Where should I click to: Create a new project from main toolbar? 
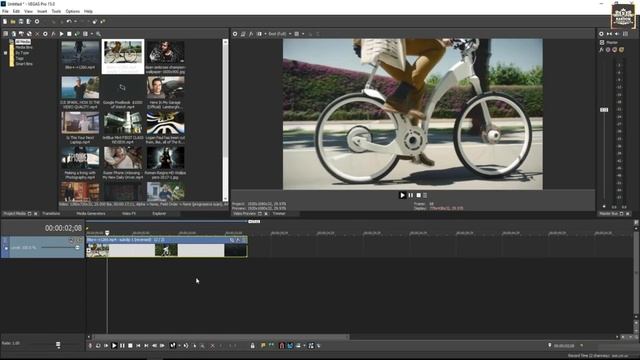[x=5, y=22]
